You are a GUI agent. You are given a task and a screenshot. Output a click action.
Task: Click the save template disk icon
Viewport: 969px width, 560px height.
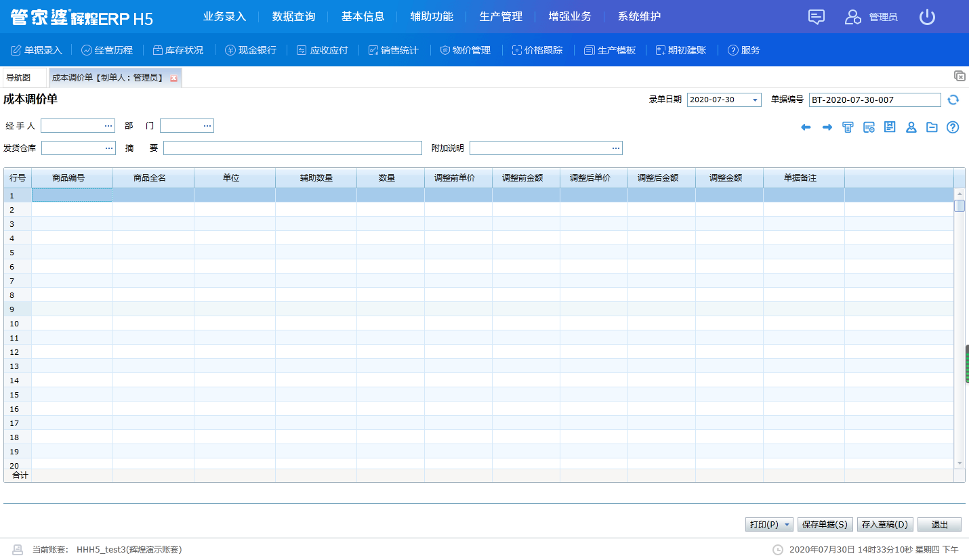coord(890,127)
